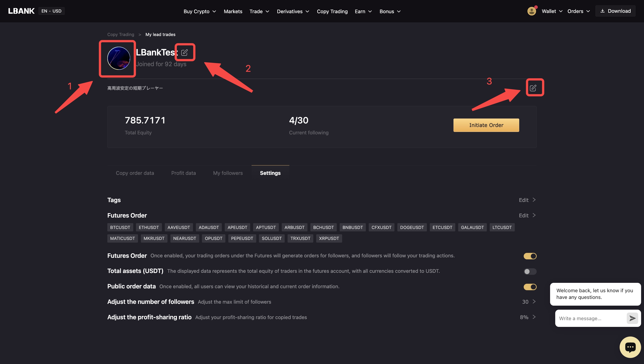This screenshot has height=364, width=644.
Task: Open the profit-sharing ratio setting showing 8%
Action: 528,317
